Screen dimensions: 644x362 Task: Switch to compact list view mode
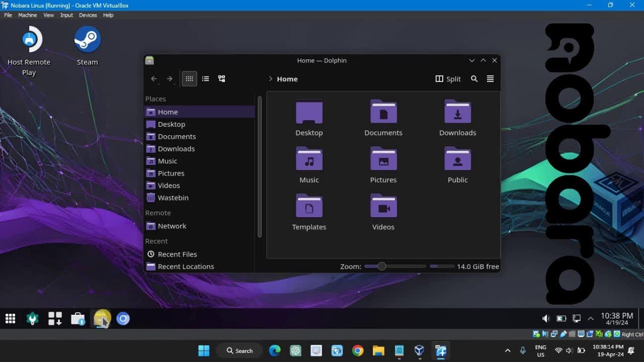205,78
